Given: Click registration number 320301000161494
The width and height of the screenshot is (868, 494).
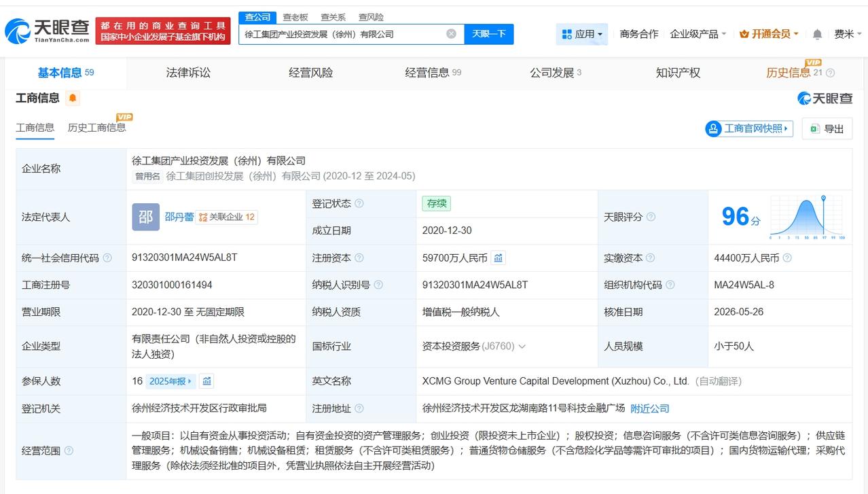Looking at the screenshot, I should click(x=172, y=285).
